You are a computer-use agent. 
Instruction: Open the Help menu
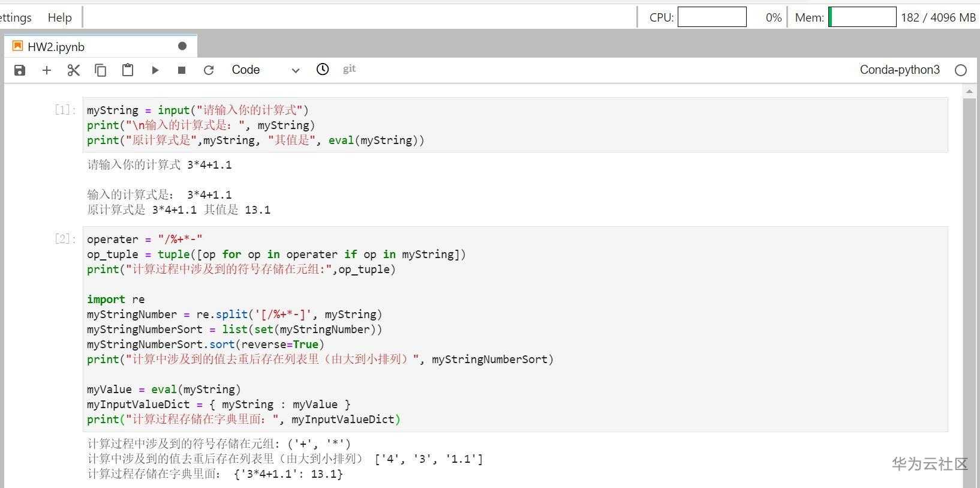[59, 17]
